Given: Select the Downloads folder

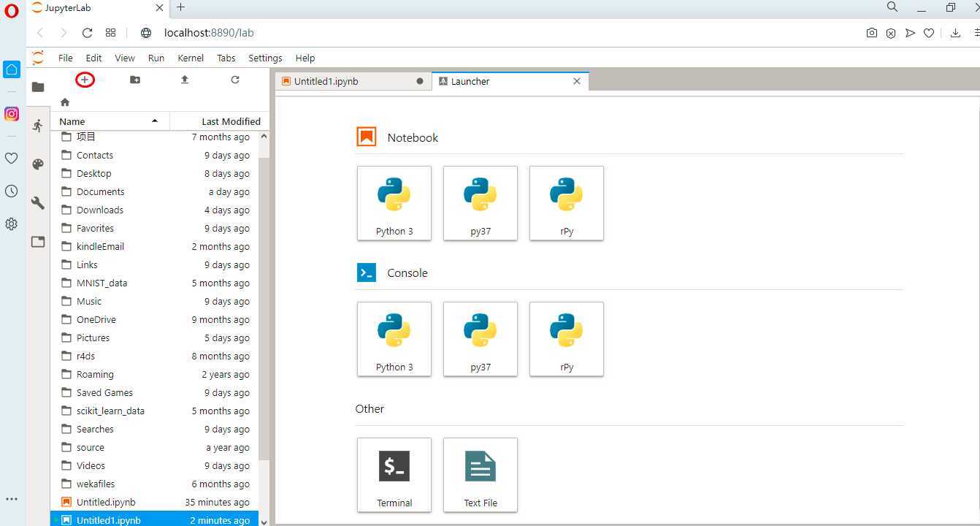Looking at the screenshot, I should [155, 210].
